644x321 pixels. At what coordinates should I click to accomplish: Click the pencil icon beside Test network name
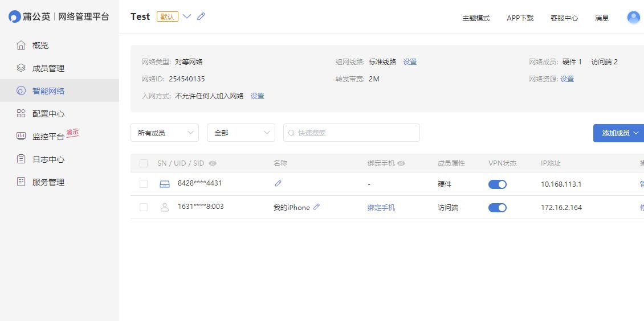tap(201, 17)
